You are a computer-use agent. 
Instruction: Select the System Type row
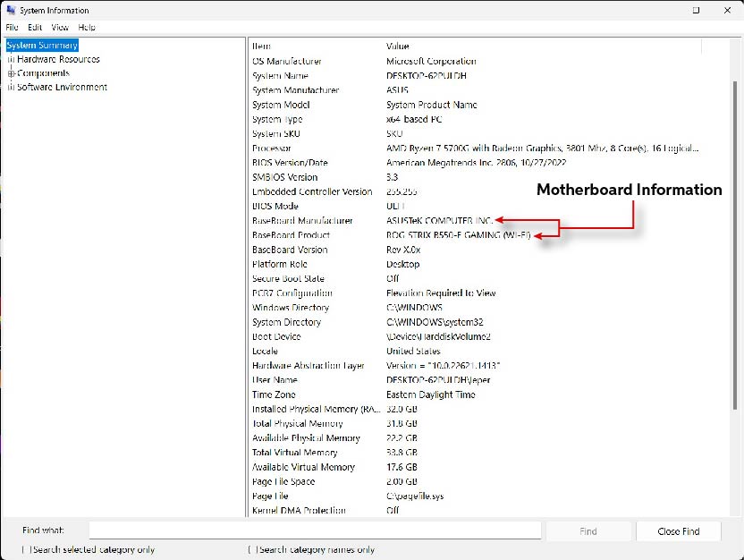pyautogui.click(x=475, y=119)
